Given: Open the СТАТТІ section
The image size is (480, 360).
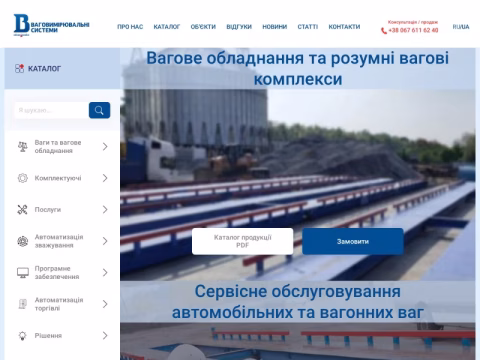Looking at the screenshot, I should pyautogui.click(x=308, y=27).
